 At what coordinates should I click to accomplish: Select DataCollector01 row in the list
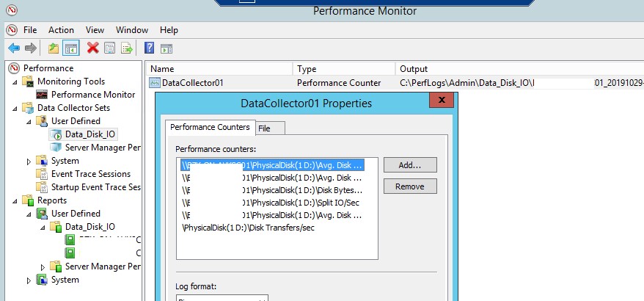click(x=187, y=83)
